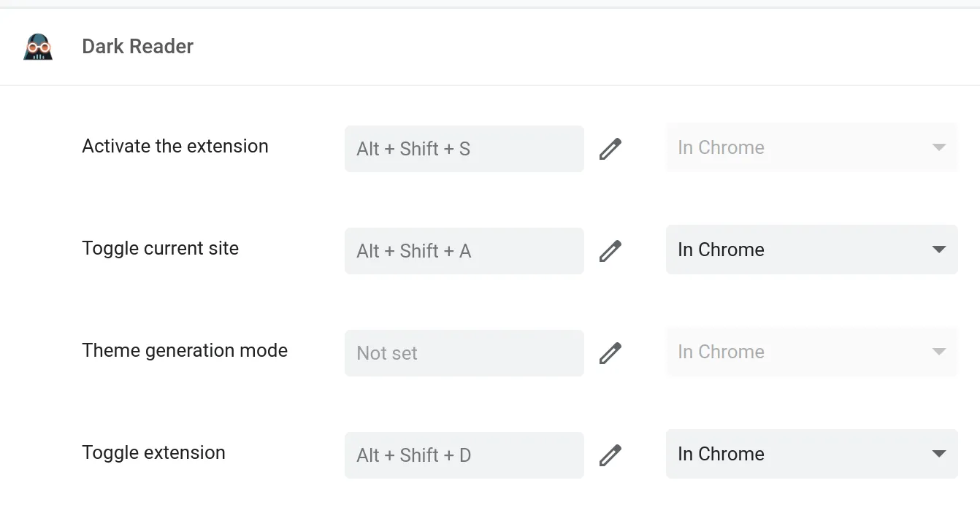Select the Alt + Shift + D shortcut field
Screen dimensions: 980x510
464,455
